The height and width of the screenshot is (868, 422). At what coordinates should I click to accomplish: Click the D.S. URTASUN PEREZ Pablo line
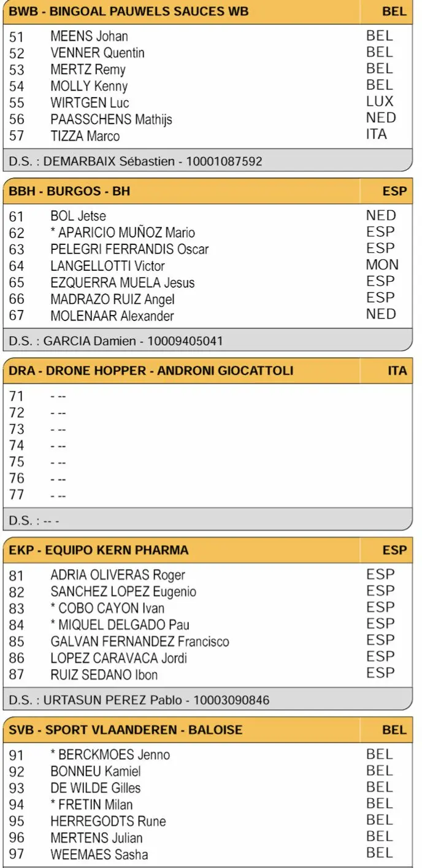(139, 700)
